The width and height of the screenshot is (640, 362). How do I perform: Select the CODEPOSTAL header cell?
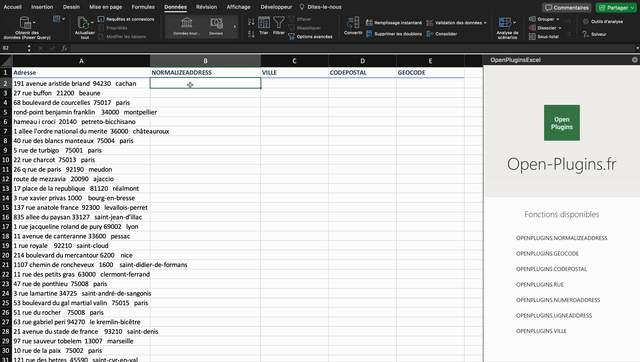click(362, 72)
